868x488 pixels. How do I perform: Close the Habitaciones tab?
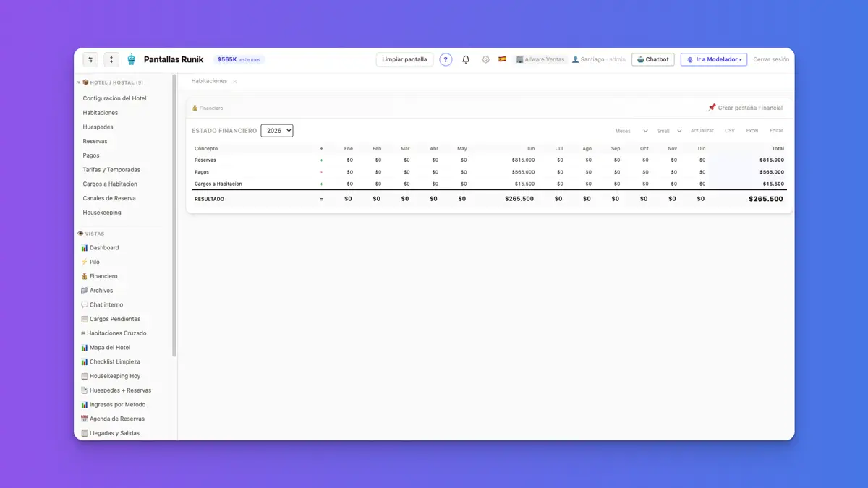pos(235,82)
